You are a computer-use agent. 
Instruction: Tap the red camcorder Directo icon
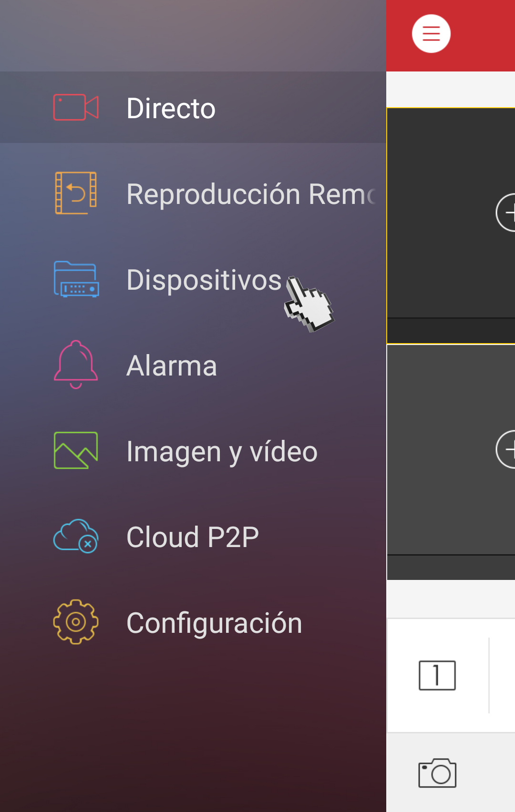click(x=76, y=107)
